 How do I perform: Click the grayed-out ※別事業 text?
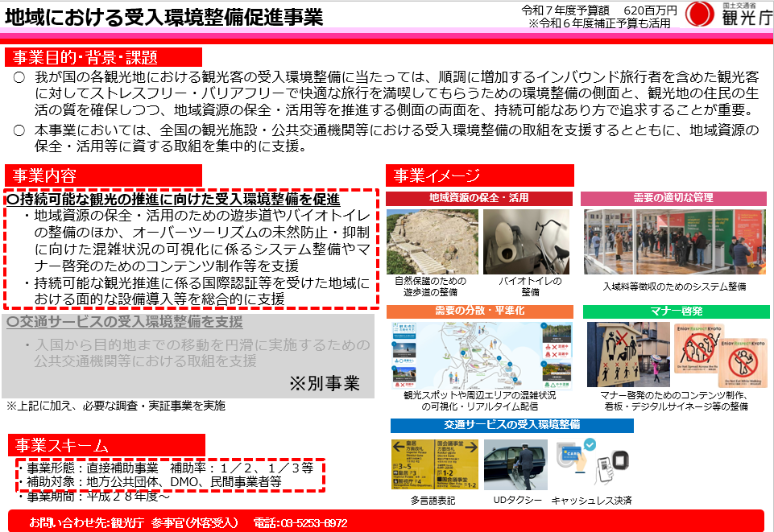323,383
